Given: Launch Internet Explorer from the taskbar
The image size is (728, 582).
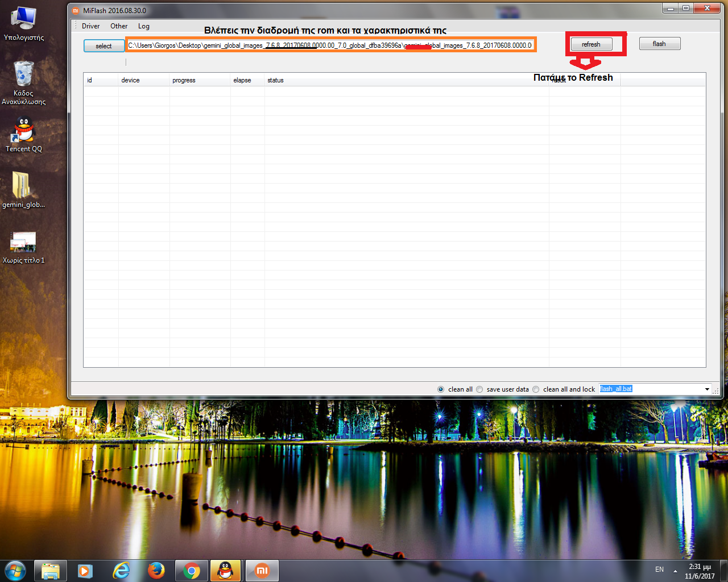Looking at the screenshot, I should coord(121,571).
